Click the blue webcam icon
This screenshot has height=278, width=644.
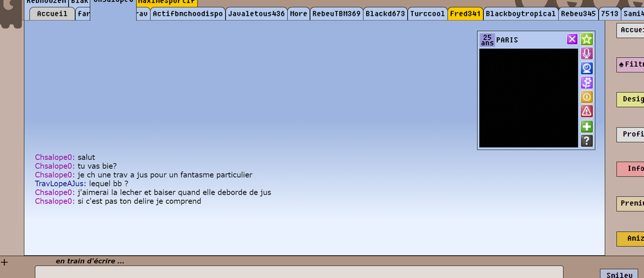click(x=587, y=68)
